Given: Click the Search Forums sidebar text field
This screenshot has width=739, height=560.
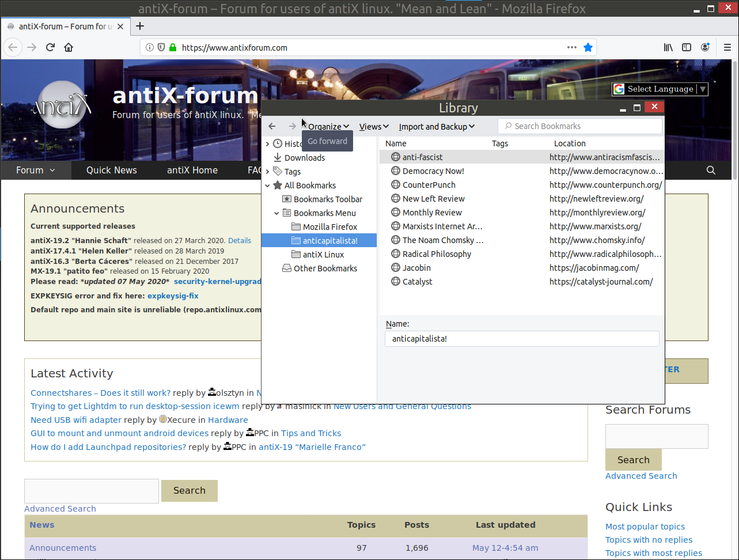Looking at the screenshot, I should [x=657, y=436].
